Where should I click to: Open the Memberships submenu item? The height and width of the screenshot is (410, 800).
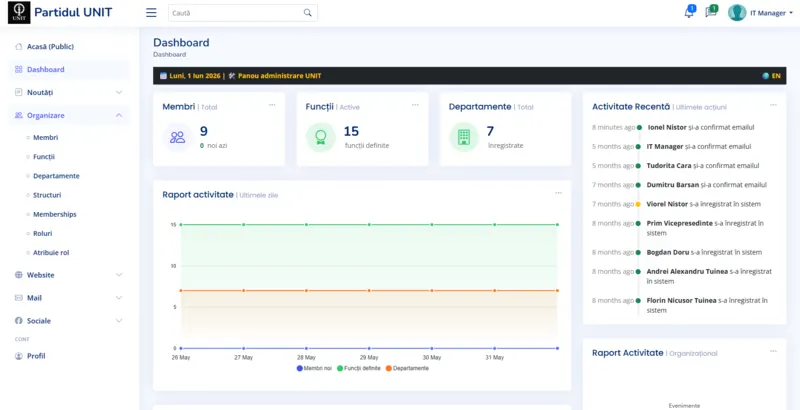point(55,215)
